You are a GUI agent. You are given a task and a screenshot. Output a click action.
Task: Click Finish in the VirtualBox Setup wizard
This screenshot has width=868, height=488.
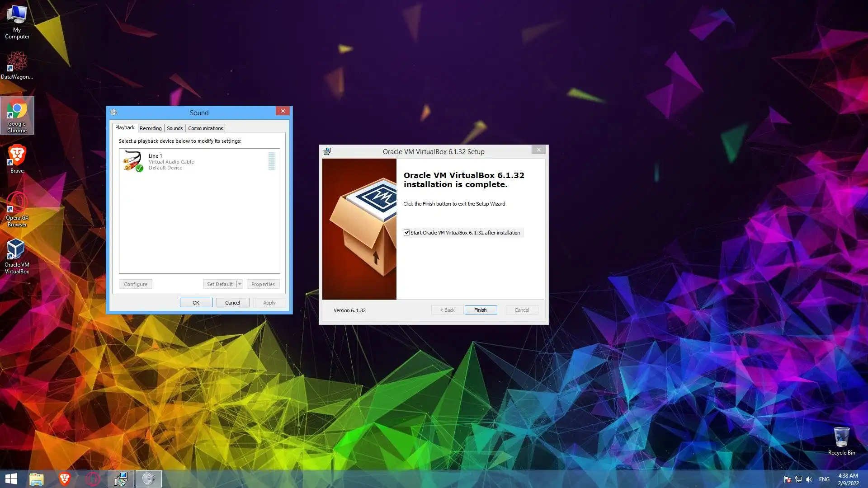coord(481,310)
